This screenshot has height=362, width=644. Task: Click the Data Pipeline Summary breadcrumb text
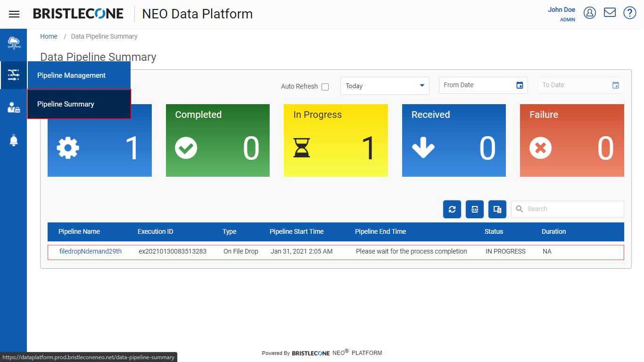[104, 36]
